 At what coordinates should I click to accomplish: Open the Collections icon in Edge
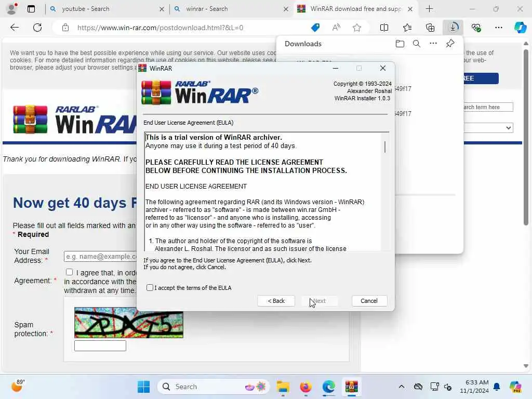430,28
